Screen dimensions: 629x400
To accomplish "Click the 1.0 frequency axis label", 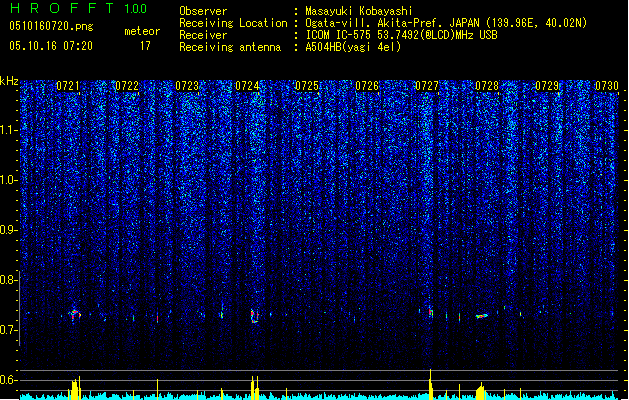I will click(x=9, y=180).
